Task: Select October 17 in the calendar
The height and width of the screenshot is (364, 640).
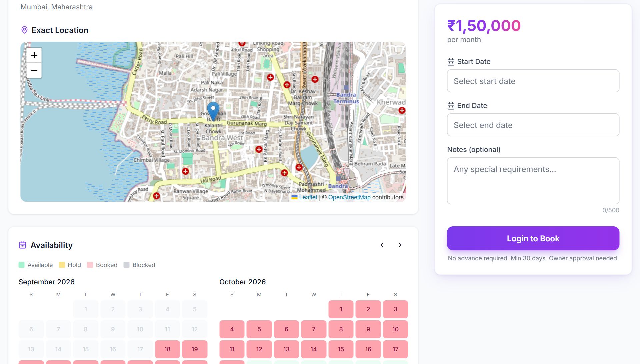Action: click(x=395, y=349)
